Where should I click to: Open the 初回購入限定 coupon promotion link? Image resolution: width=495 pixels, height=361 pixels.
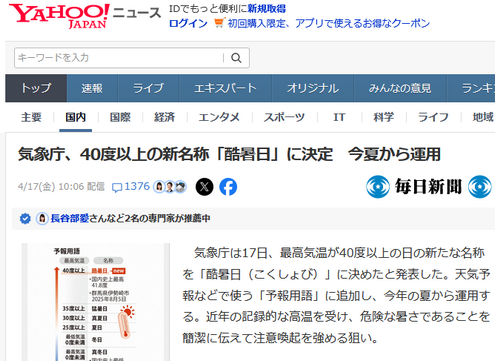tap(329, 23)
